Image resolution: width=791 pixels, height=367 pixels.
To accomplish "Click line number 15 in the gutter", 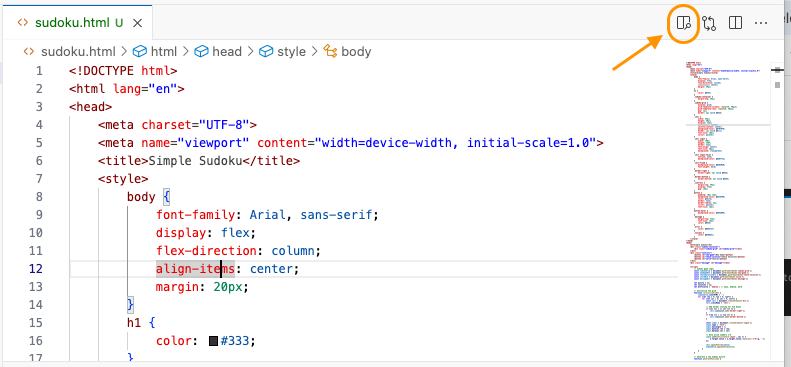I will (36, 323).
